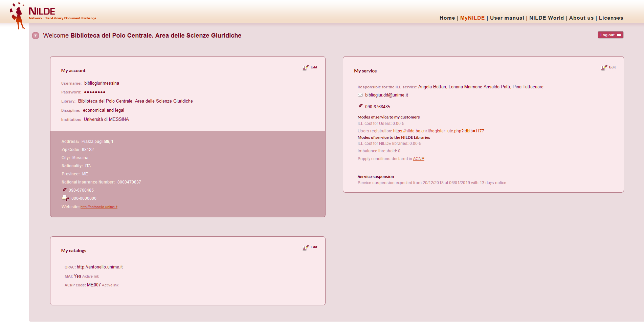Viewport: 644px width, 325px height.
Task: Open the About us menu item
Action: click(581, 18)
